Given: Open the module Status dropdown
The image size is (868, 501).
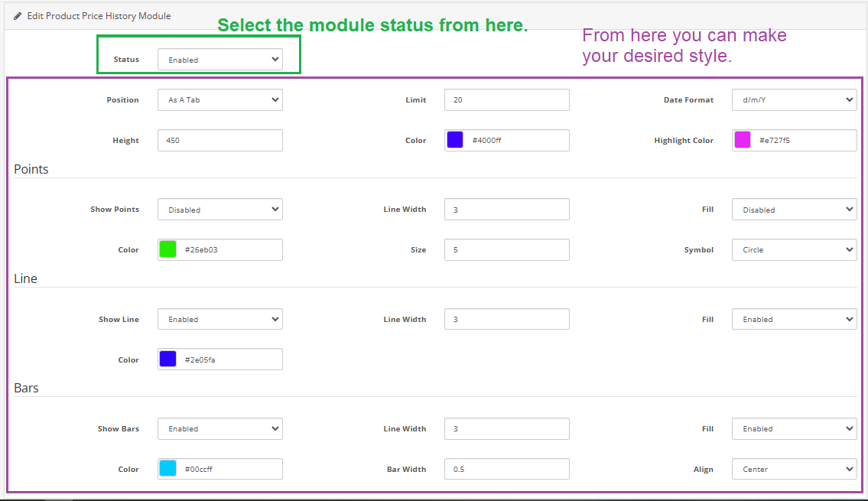Looking at the screenshot, I should coord(219,60).
